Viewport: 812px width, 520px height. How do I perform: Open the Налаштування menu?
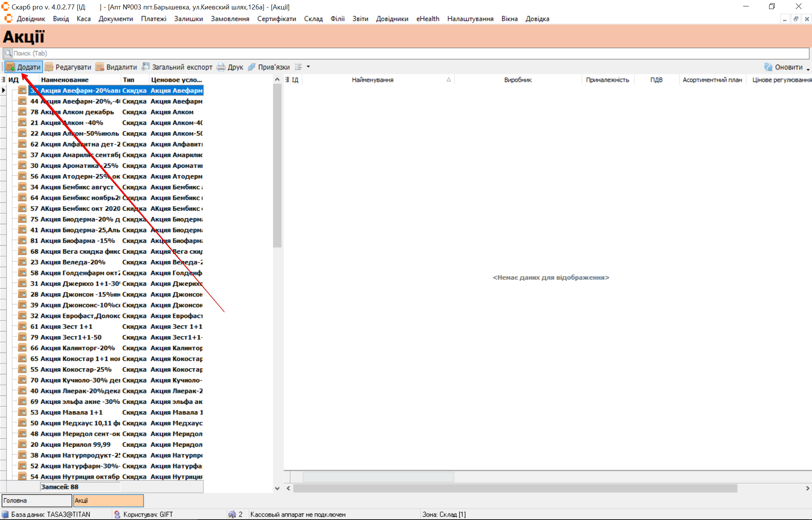[470, 19]
